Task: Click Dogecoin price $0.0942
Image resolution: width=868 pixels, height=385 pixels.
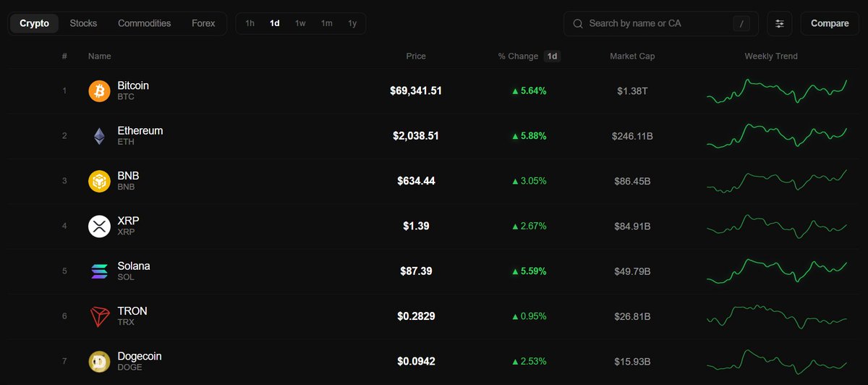Action: point(416,361)
